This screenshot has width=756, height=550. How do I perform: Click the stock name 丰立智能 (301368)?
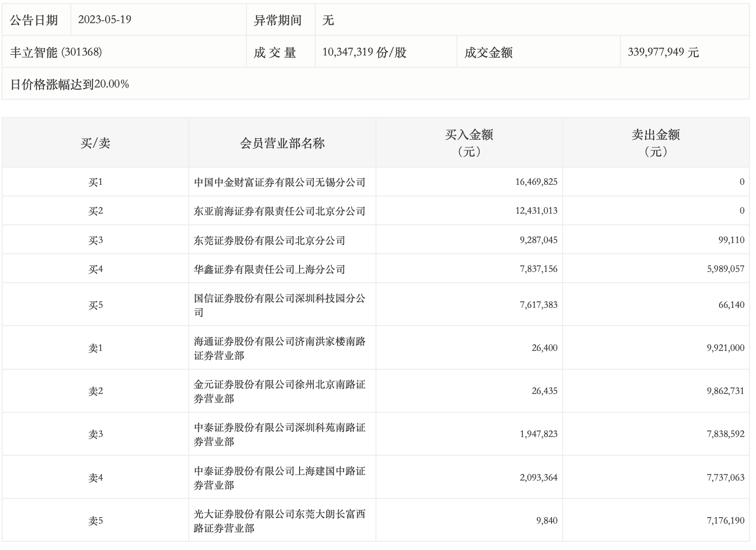click(x=56, y=52)
